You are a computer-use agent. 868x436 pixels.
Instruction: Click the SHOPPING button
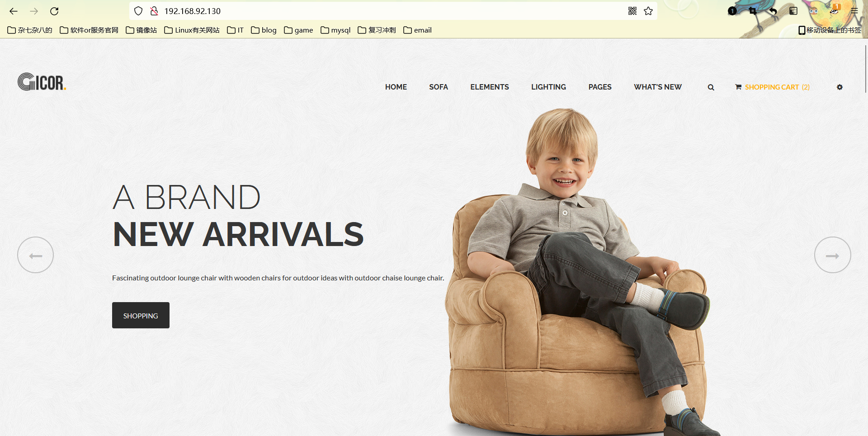coord(141,315)
